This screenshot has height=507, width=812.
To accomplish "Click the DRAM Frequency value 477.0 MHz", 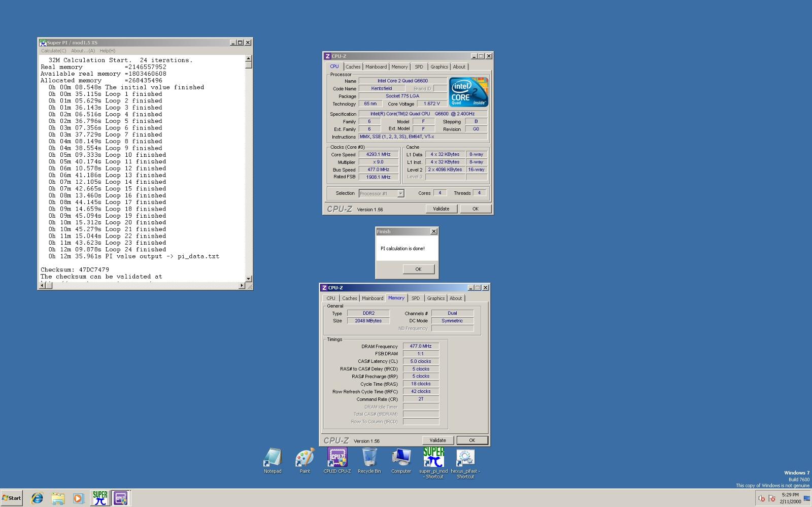I will coord(421,346).
